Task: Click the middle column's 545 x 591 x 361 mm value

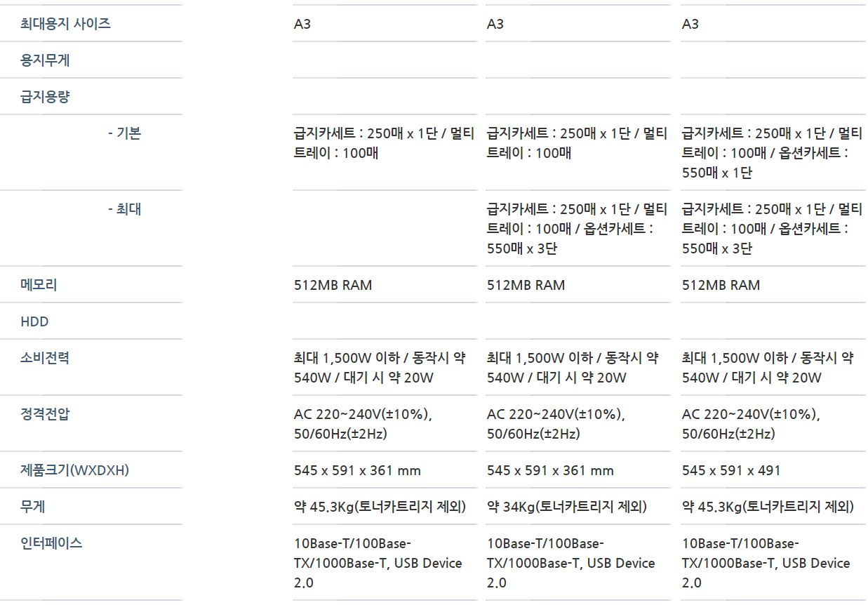Action: 550,470
